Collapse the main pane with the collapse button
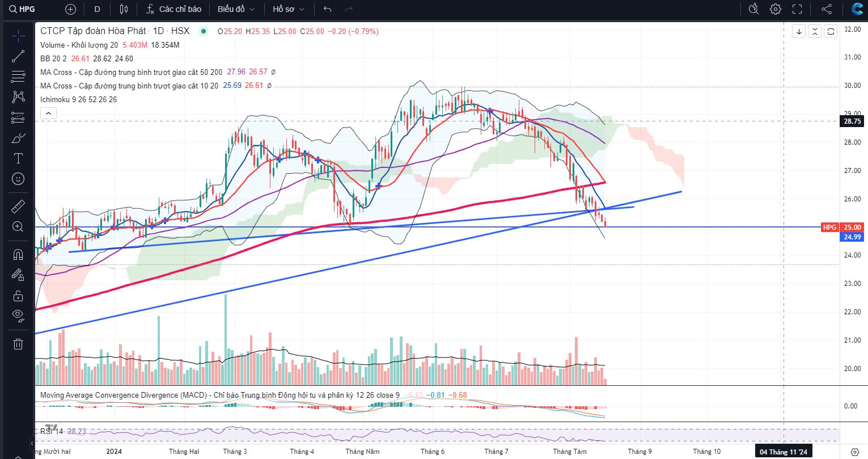Image resolution: width=868 pixels, height=459 pixels. point(815,31)
